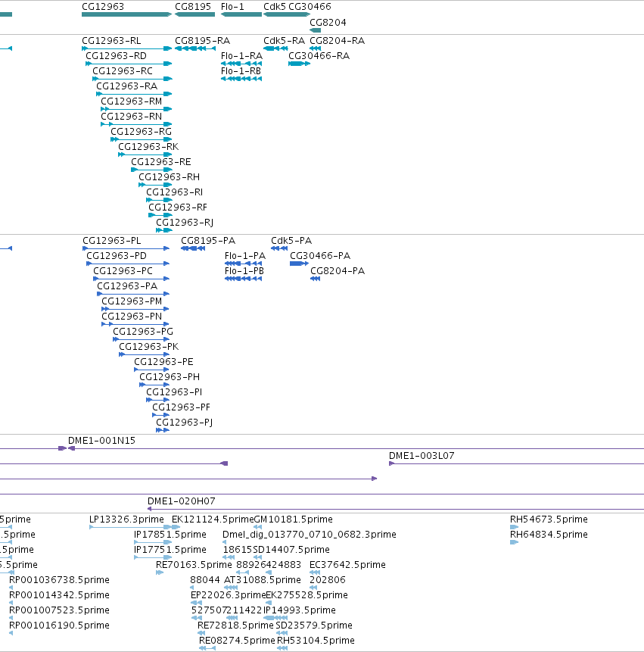Screen dimensions: 644x652
Task: Click protein CG12963-PN
Action: tap(135, 324)
